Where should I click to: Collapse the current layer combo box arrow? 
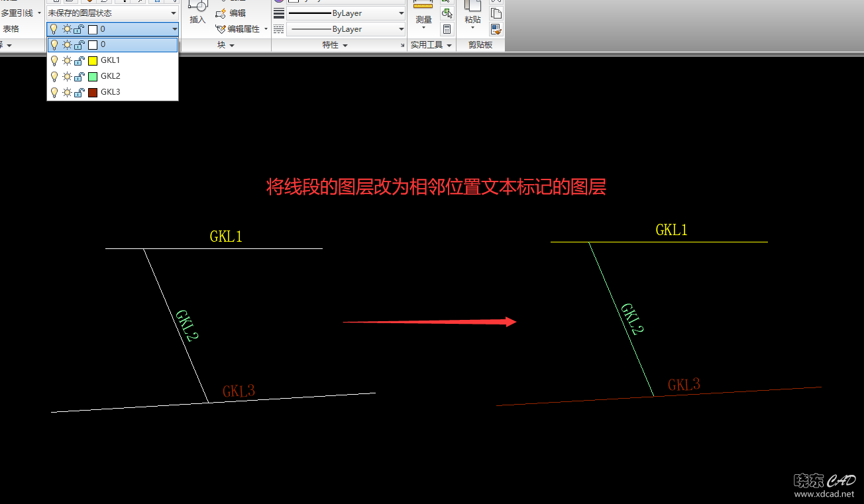coord(174,29)
